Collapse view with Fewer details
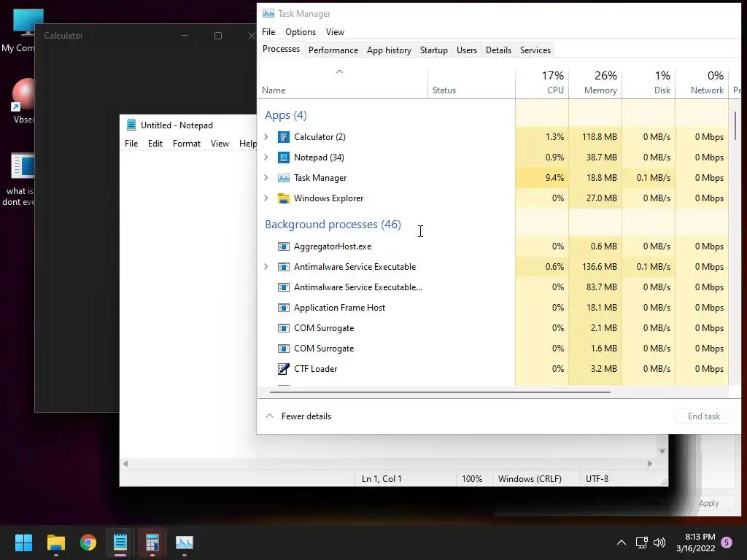Viewport: 747px width, 560px height. click(x=298, y=416)
